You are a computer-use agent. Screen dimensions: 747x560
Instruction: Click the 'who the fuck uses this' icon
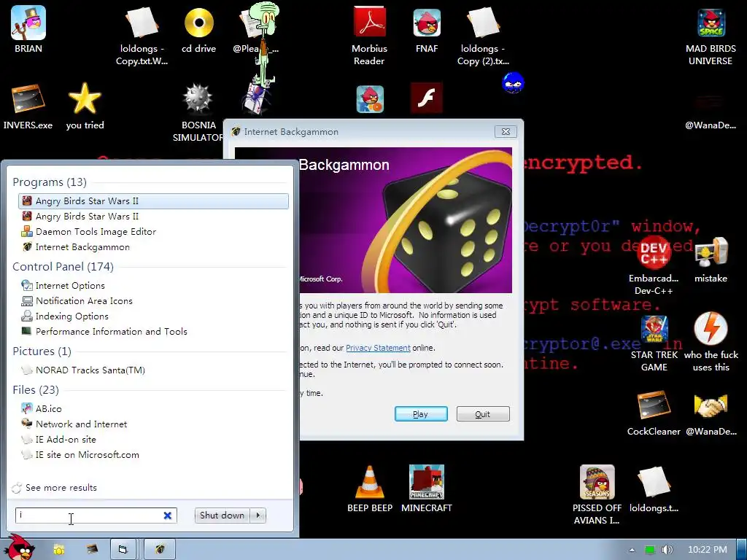[711, 342]
